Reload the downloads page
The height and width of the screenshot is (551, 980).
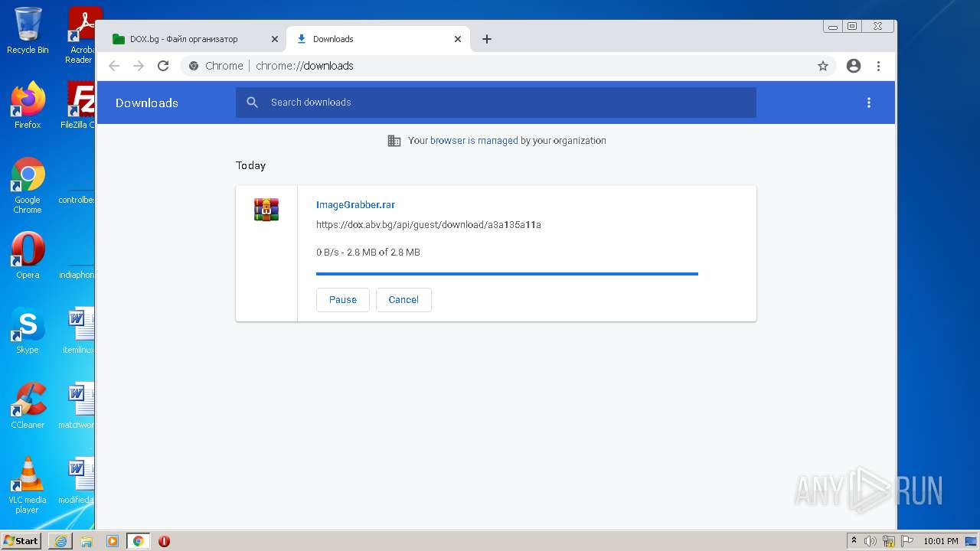(163, 66)
